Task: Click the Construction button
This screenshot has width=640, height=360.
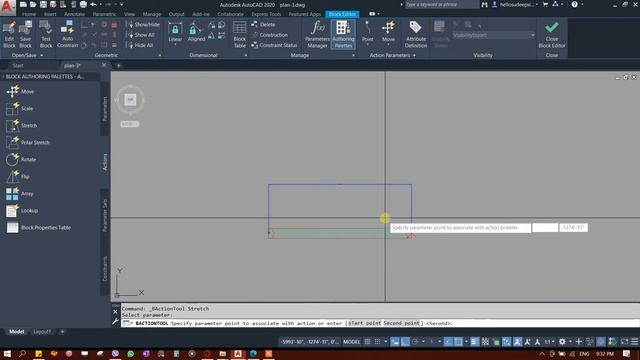Action: 270,35
